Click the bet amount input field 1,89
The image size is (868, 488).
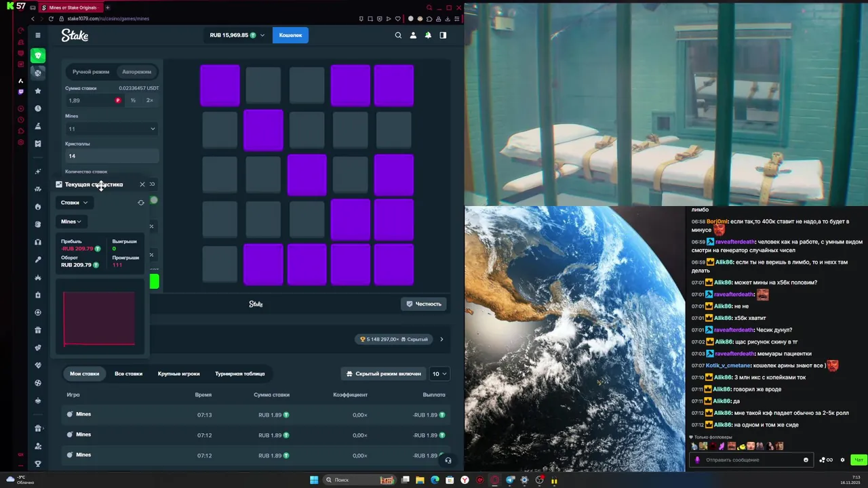93,100
